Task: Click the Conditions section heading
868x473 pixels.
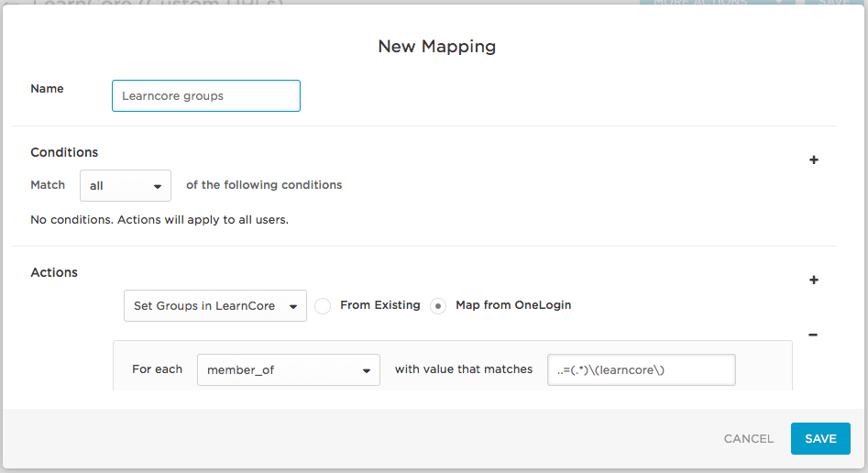Action: (64, 152)
